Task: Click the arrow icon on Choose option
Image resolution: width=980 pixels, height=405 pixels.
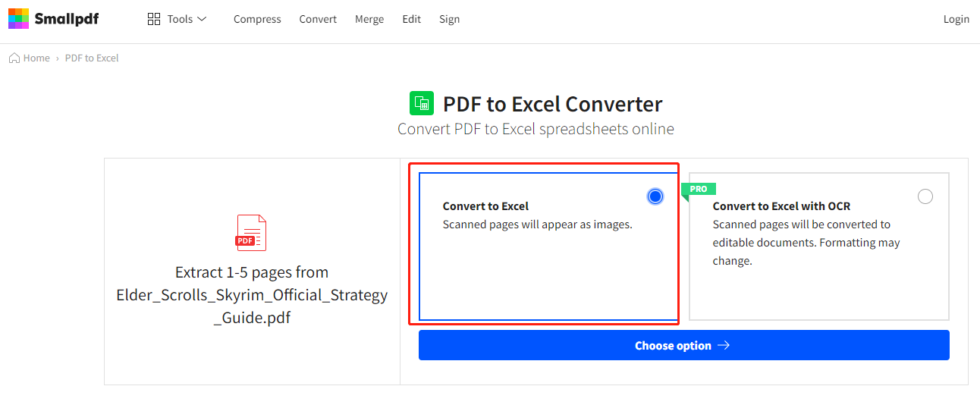Action: point(724,345)
